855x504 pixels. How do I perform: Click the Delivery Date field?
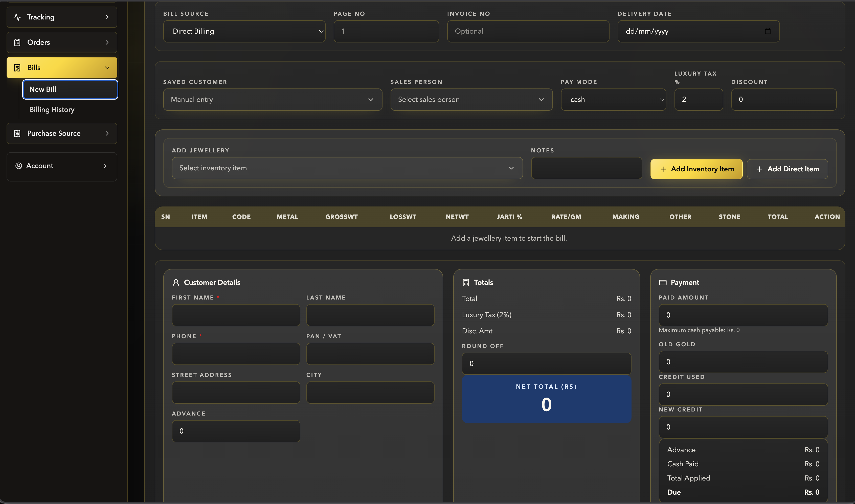tap(699, 31)
